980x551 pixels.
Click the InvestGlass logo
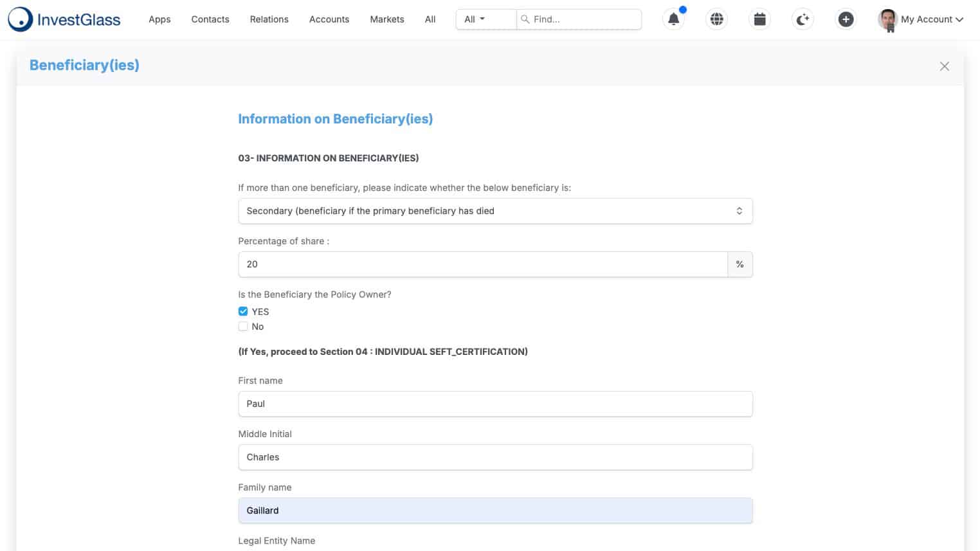point(64,19)
